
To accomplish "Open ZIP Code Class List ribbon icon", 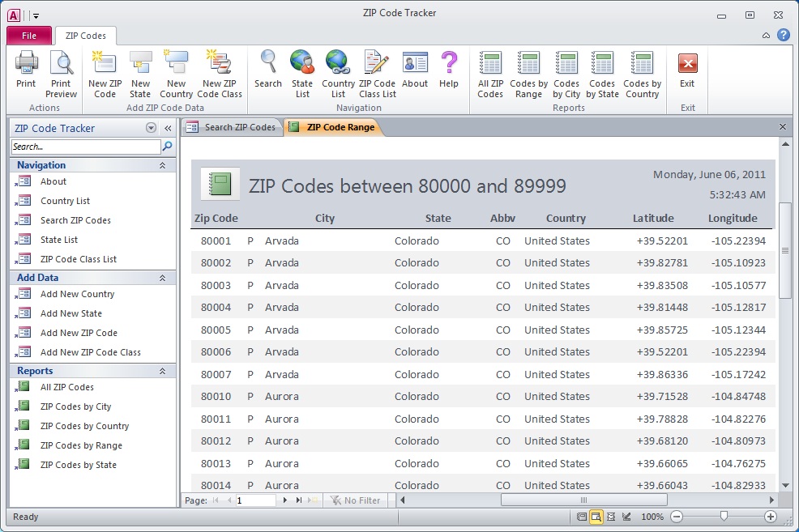I will click(377, 62).
